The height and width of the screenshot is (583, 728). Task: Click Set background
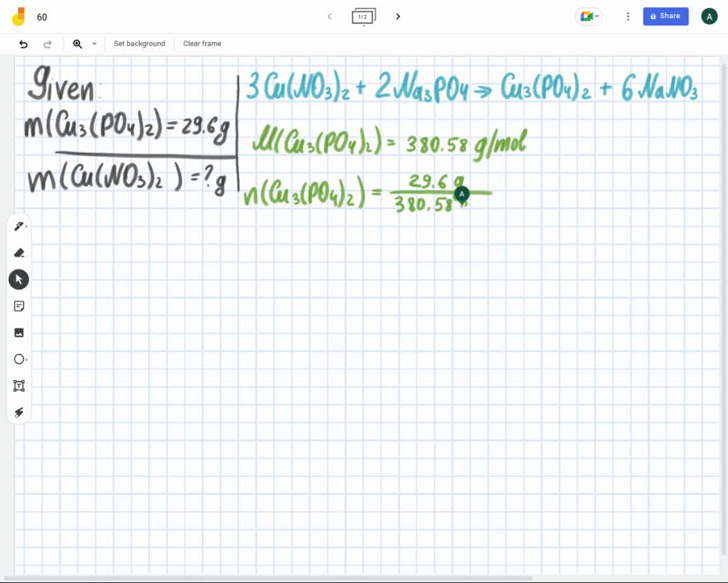[x=139, y=43]
